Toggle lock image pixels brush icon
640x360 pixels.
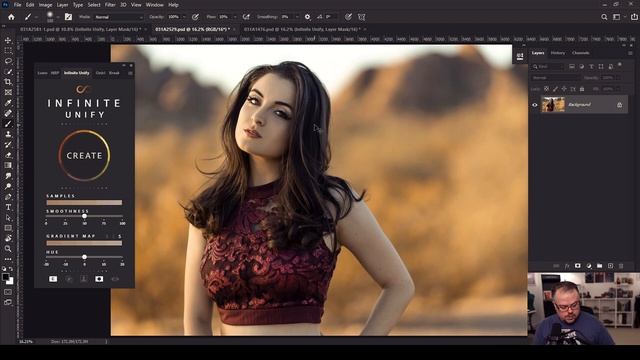point(555,89)
